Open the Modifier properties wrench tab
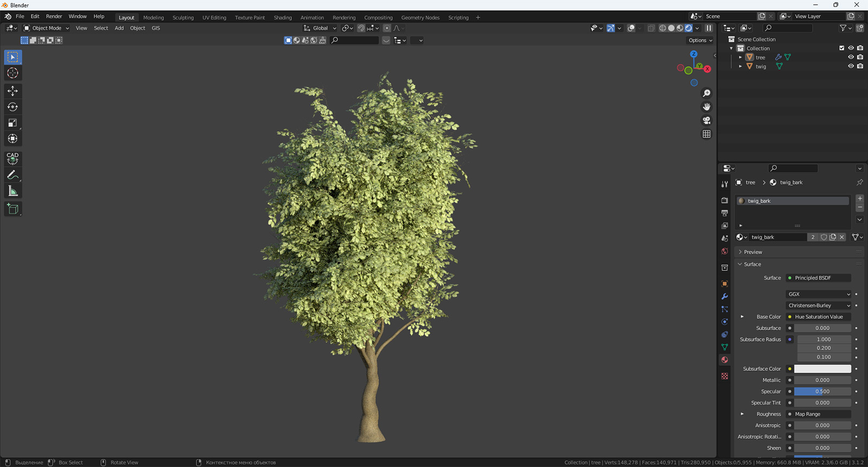 point(724,296)
